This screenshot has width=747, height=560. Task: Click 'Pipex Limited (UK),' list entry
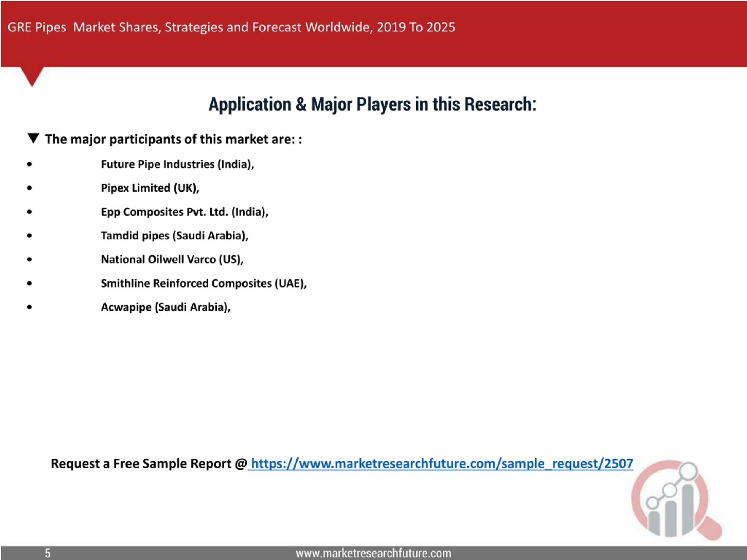click(150, 188)
